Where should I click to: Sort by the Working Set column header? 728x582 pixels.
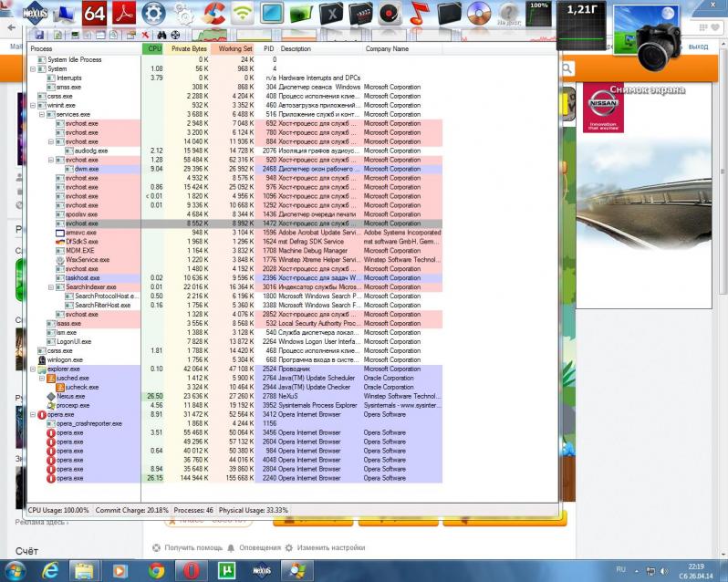point(233,48)
